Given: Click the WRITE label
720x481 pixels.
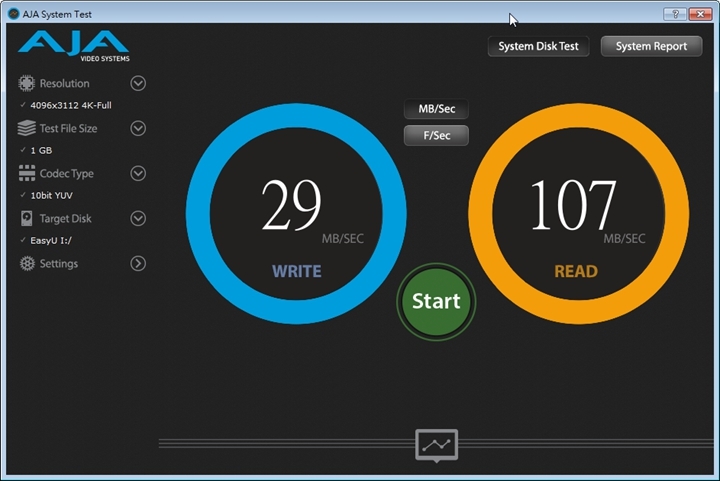Looking at the screenshot, I should (x=297, y=271).
